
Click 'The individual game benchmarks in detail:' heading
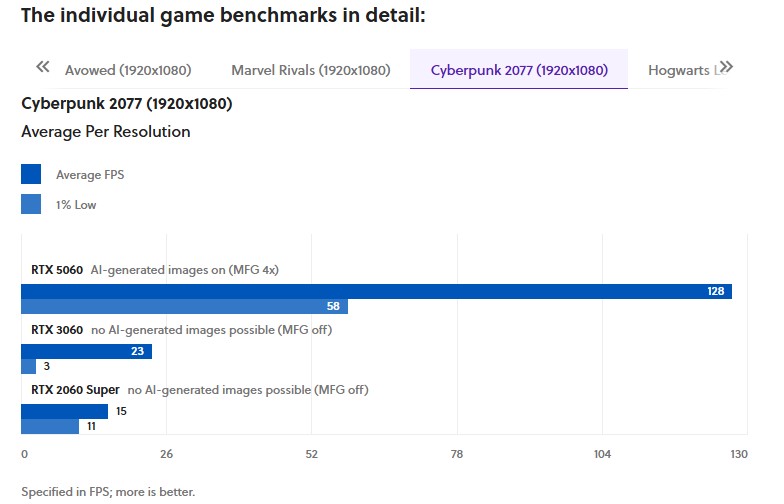coord(223,15)
